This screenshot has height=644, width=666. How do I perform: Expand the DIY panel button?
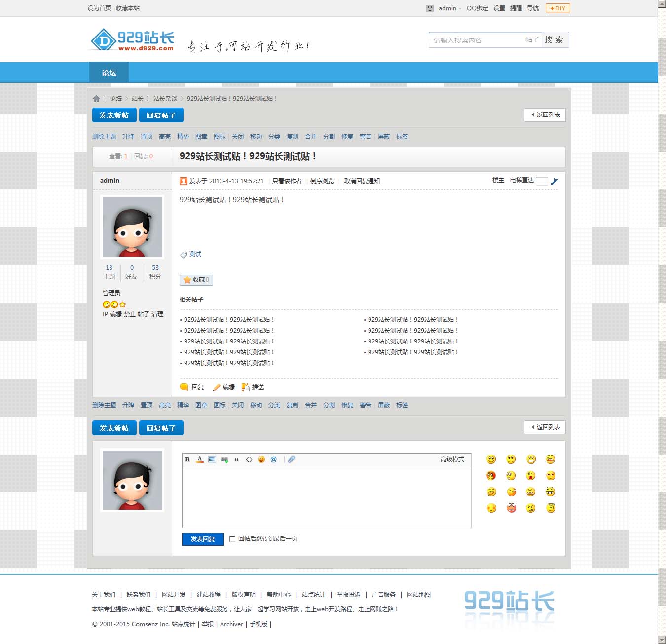click(x=558, y=8)
